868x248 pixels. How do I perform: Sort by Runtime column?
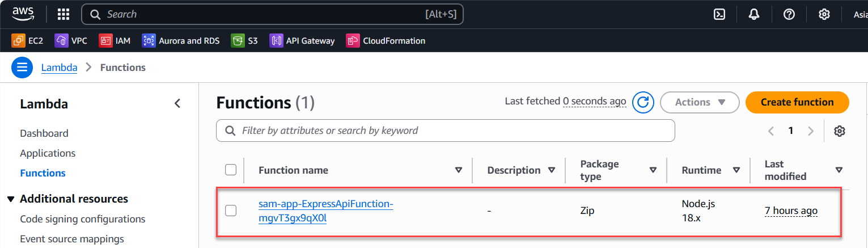tap(736, 170)
